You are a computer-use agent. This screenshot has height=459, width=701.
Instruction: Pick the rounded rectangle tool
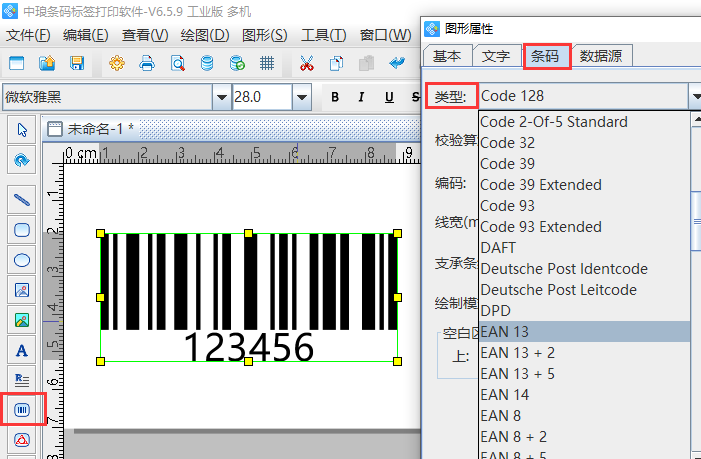click(22, 229)
